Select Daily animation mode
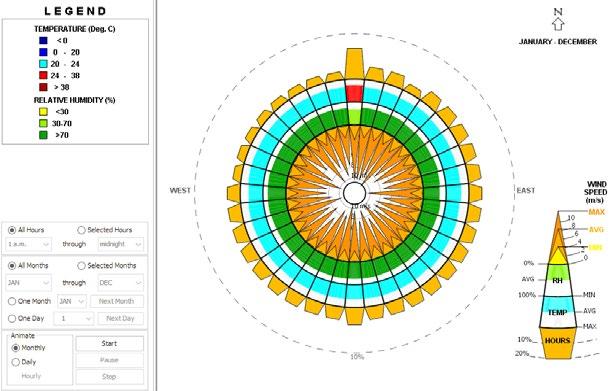Image resolution: width=612 pixels, height=391 pixels. point(16,362)
